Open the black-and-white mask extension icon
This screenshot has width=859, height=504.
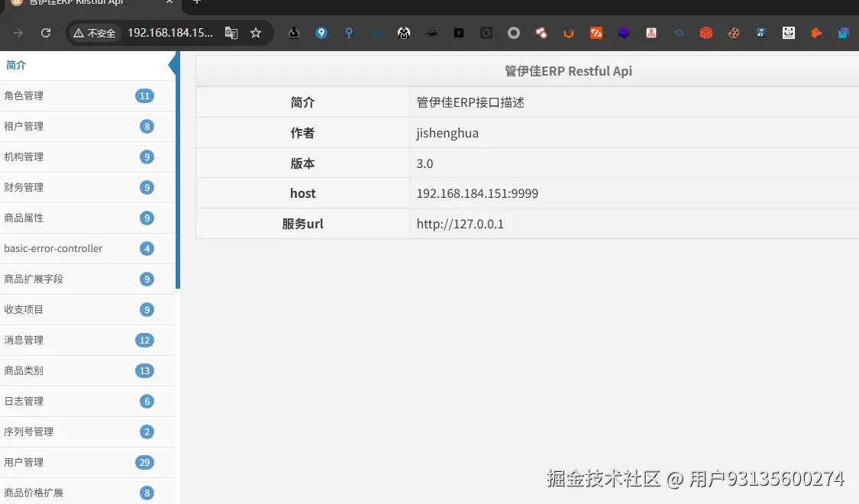tap(404, 33)
